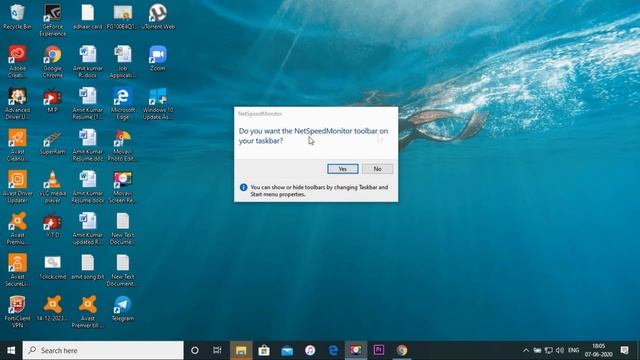The image size is (640, 360).
Task: Select the Avast SecureLine desktop icon
Action: 17,270
